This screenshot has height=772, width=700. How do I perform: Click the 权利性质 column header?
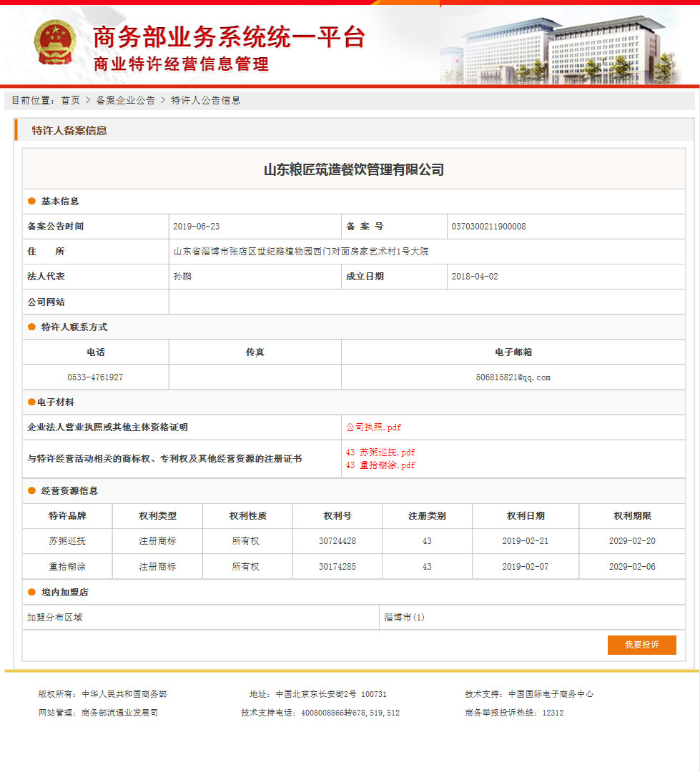pos(248,516)
